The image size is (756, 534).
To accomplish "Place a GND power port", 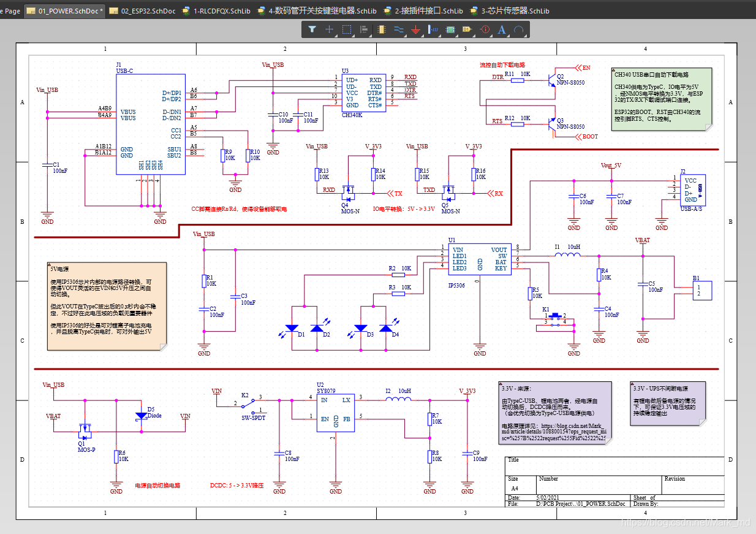I will coord(415,29).
